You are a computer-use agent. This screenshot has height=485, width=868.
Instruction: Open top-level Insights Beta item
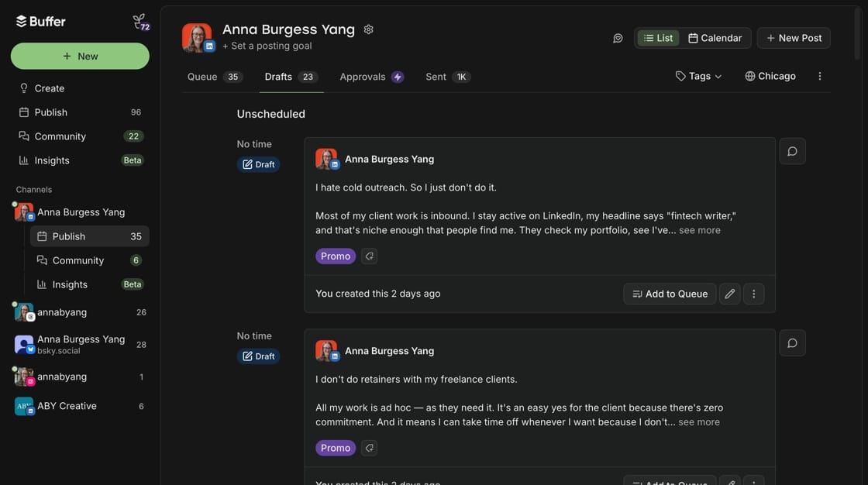tap(80, 160)
